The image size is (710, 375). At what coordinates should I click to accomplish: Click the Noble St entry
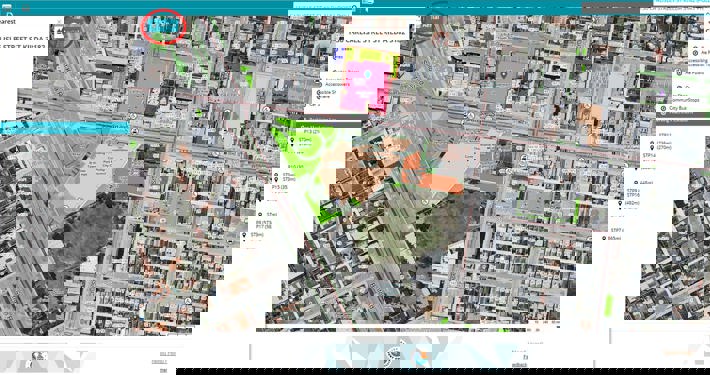tap(328, 92)
